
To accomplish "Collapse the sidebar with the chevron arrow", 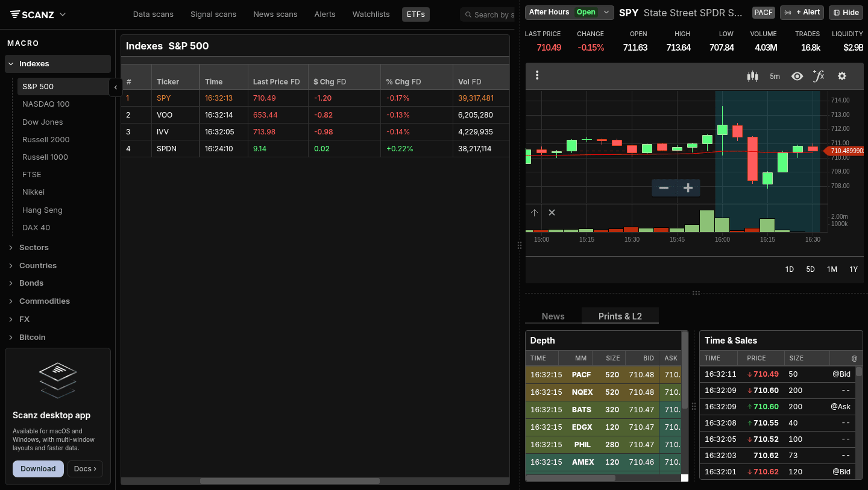I will click(116, 87).
